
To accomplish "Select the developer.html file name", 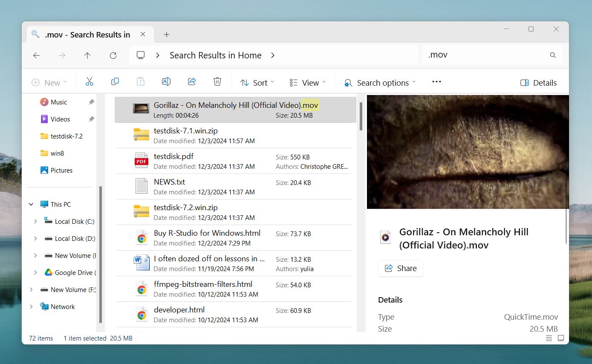I will coord(179,310).
